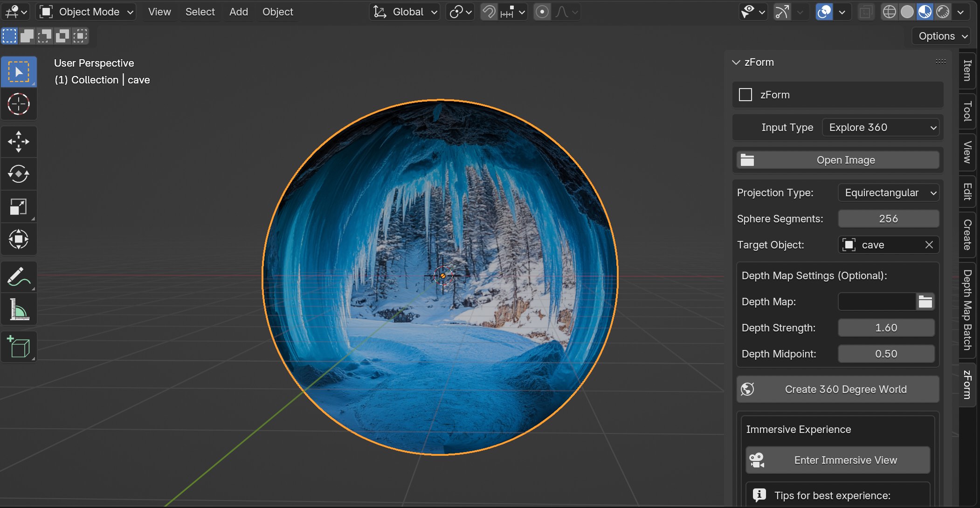980x508 pixels.
Task: Switch to rendered shading
Action: (943, 12)
